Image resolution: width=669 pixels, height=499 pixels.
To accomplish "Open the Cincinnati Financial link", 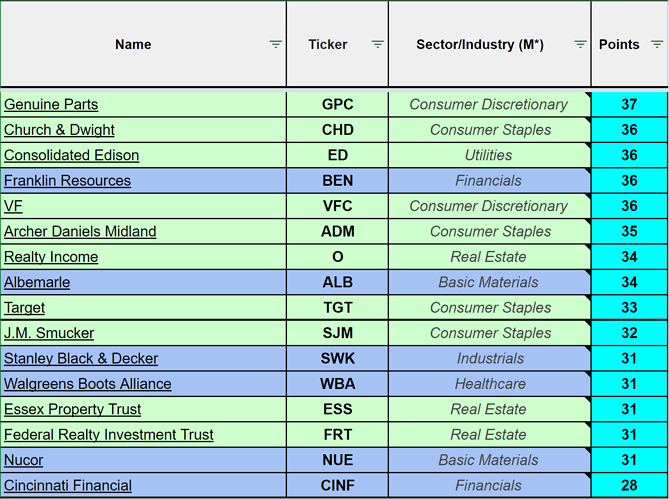I will tap(68, 486).
